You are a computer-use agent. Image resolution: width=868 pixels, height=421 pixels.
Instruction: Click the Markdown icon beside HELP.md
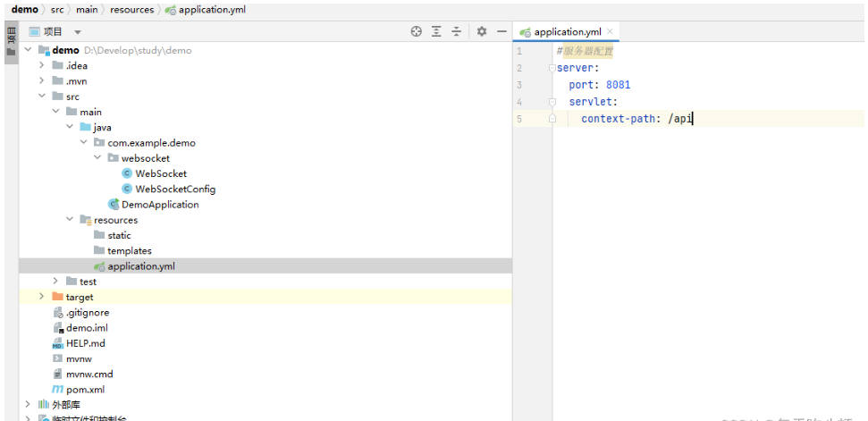point(57,343)
